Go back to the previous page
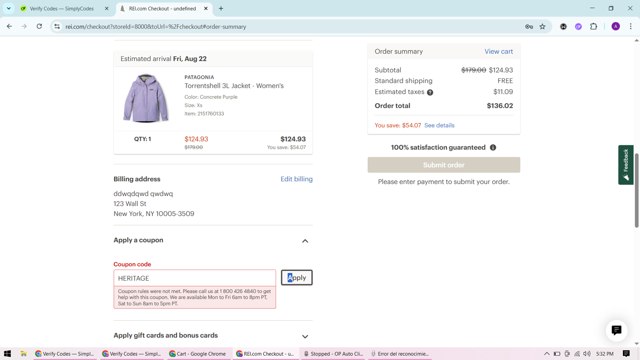 pos(9,27)
